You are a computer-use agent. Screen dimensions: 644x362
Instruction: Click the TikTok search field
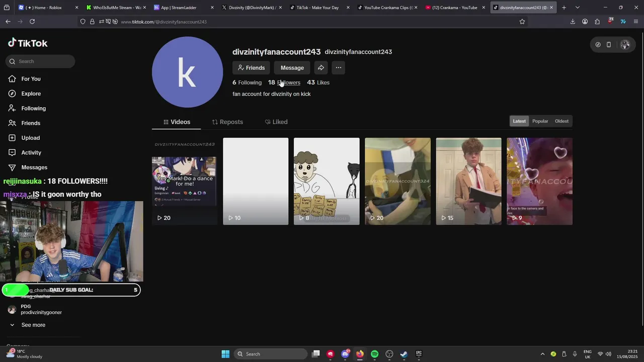pyautogui.click(x=40, y=61)
